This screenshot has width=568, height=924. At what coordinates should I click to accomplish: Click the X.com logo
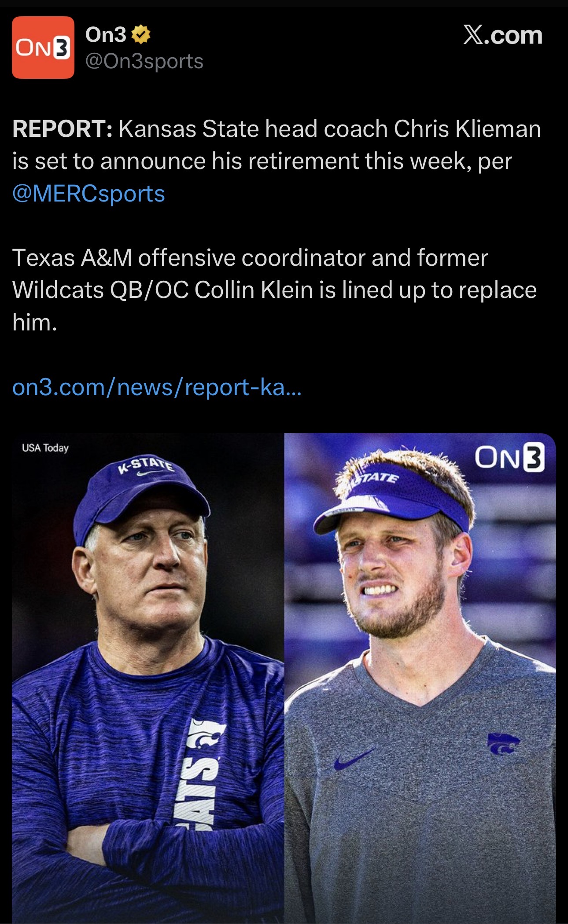[x=502, y=35]
